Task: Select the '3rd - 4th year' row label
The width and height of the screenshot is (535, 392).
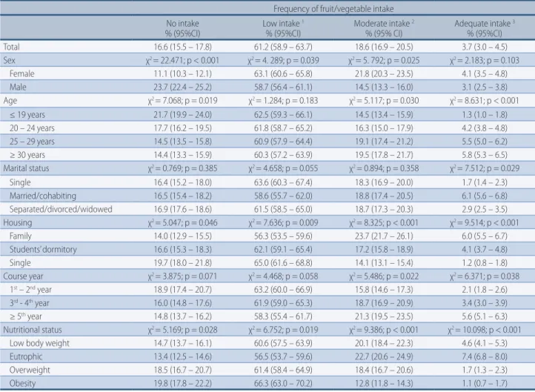Action: [30, 303]
